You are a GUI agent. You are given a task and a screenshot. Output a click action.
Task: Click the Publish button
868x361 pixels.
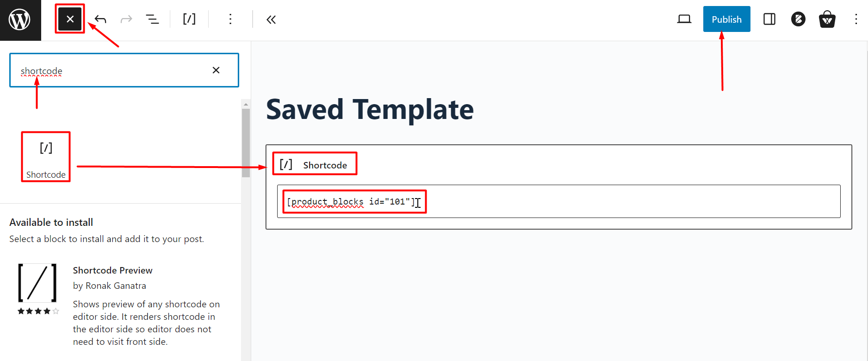[726, 19]
